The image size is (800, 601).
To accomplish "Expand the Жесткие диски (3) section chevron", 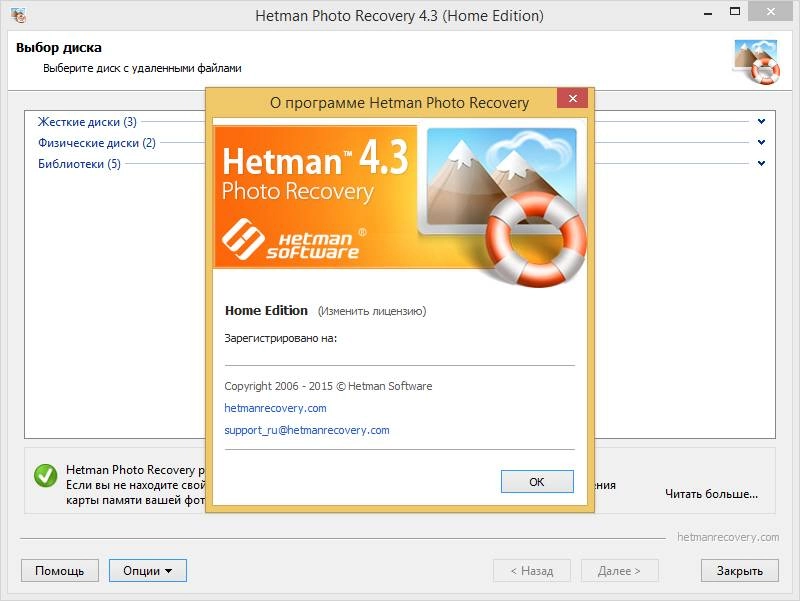I will pos(761,121).
